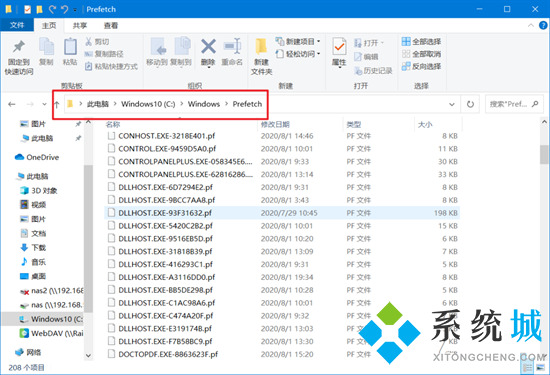
Task: Click Invert selection in the ribbon
Action: coord(421,66)
